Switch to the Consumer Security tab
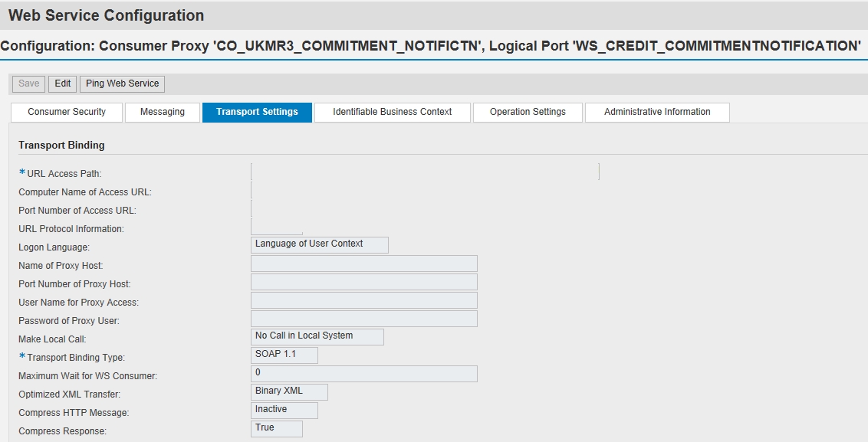 click(66, 112)
